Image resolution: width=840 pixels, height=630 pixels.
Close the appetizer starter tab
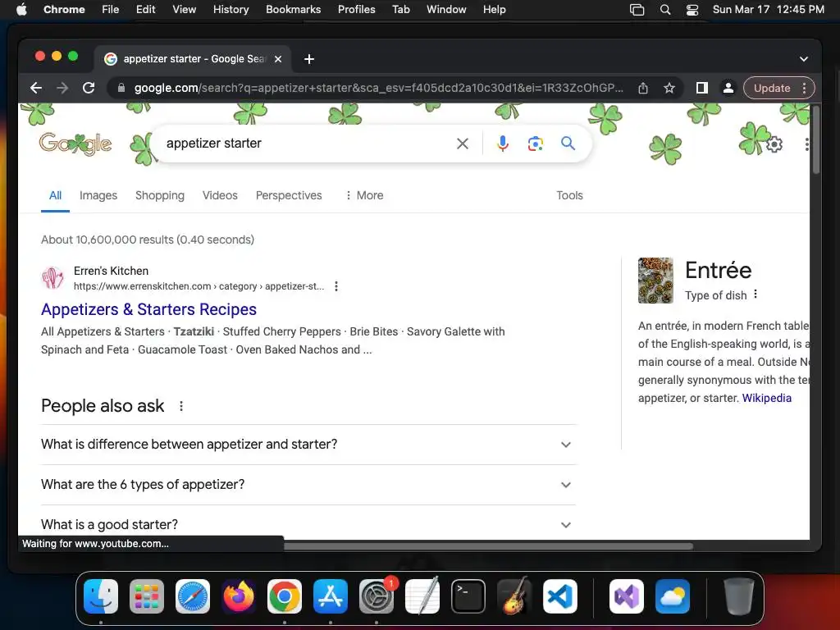[x=278, y=59]
